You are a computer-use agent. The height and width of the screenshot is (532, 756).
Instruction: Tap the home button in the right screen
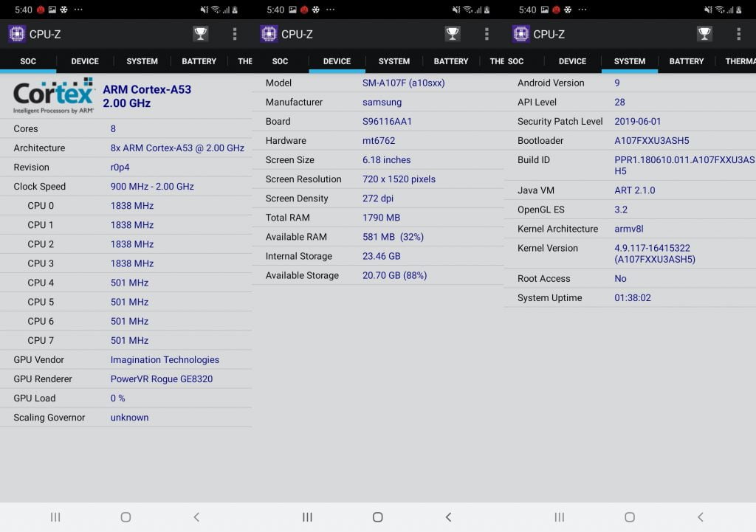tap(630, 517)
